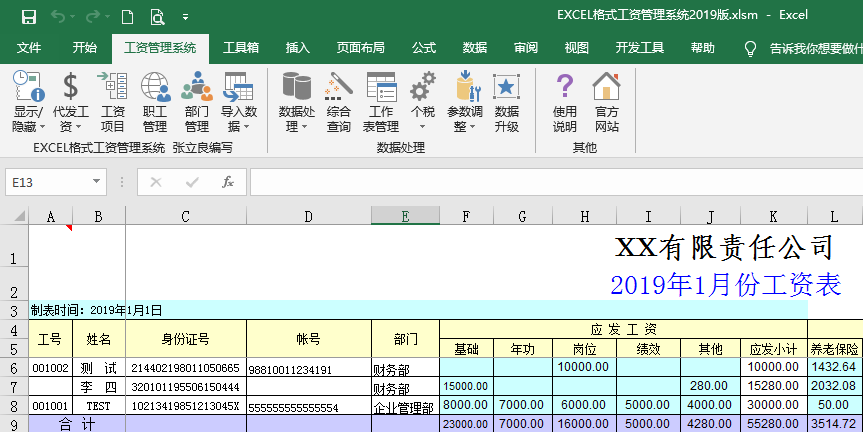Click the 数据升级 upgrade icon
The image size is (863, 432).
coord(507,102)
